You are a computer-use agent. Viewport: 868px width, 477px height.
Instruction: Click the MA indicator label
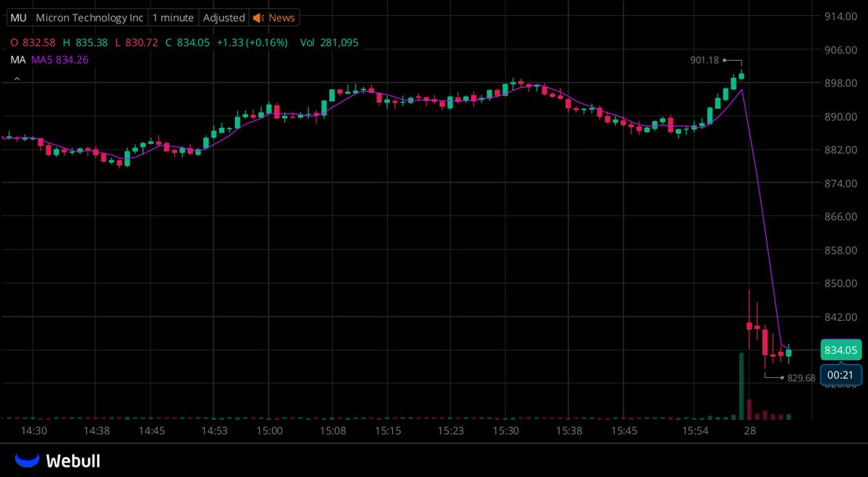coord(17,60)
